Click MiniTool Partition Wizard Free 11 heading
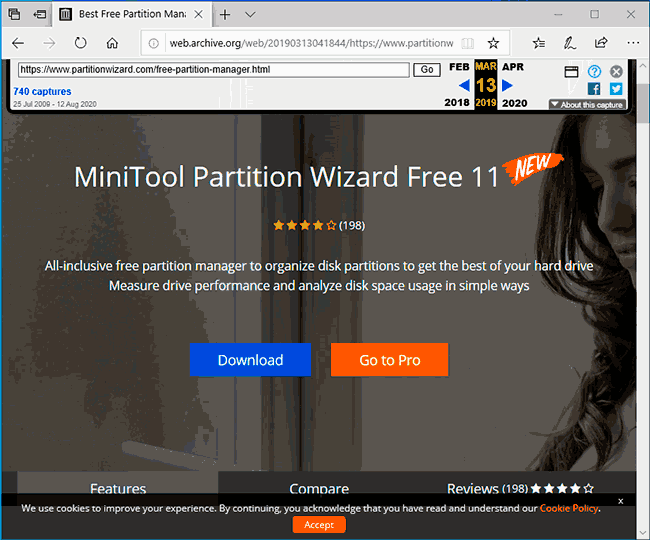Screen dimensions: 650x540 click(x=286, y=177)
